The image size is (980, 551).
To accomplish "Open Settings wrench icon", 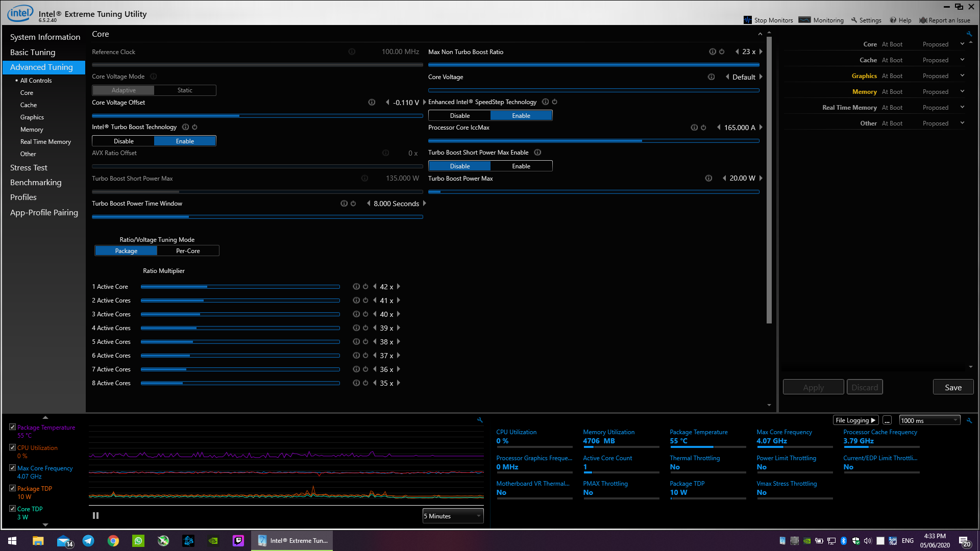I will (x=854, y=20).
